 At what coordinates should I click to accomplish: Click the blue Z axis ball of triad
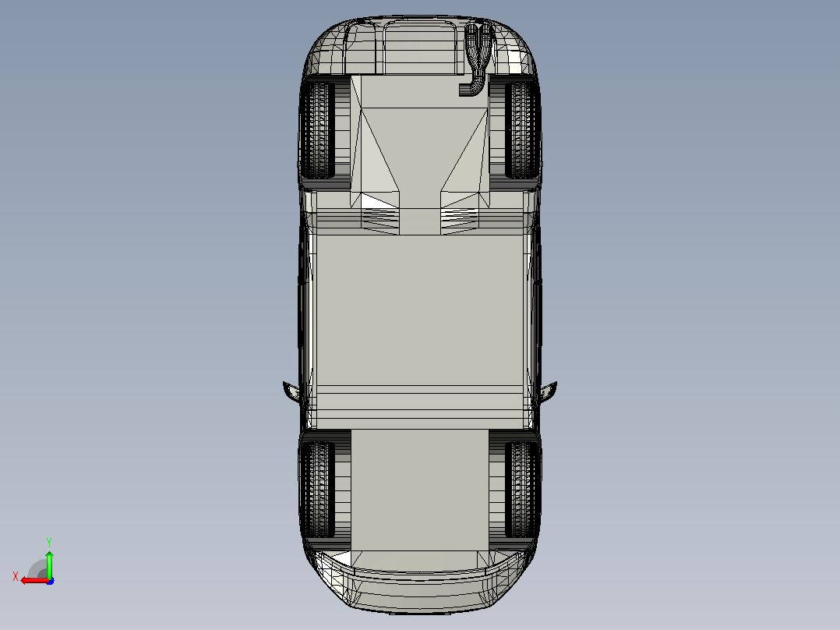click(50, 581)
